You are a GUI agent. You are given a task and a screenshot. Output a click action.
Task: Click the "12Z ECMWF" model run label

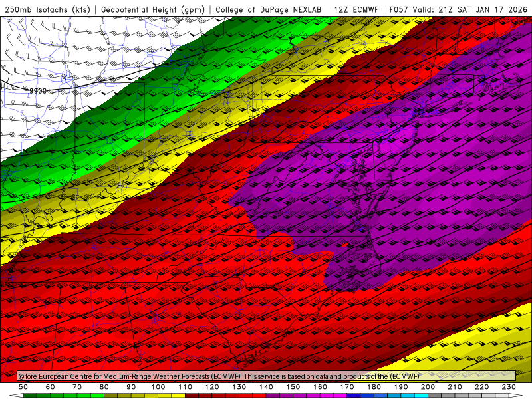pos(356,9)
